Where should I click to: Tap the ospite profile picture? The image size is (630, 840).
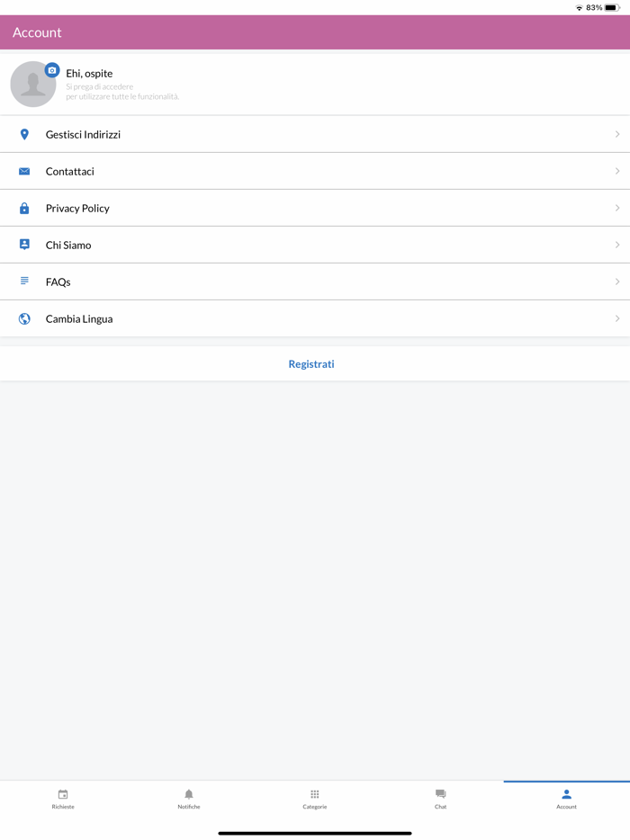[x=33, y=84]
